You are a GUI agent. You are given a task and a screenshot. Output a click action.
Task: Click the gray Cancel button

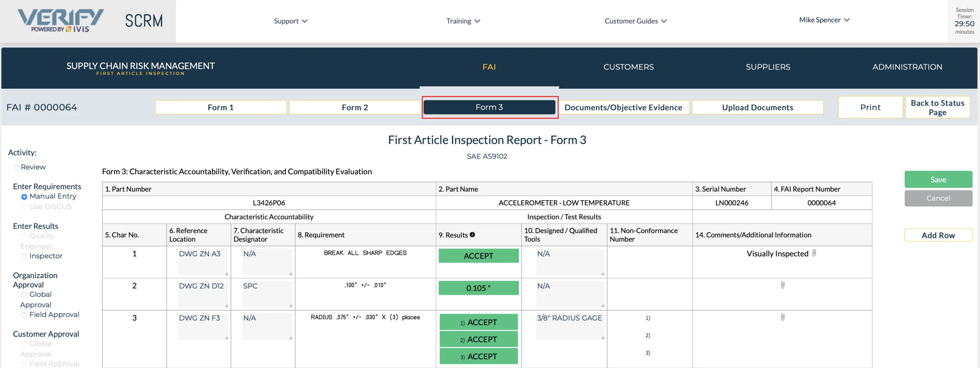click(938, 198)
